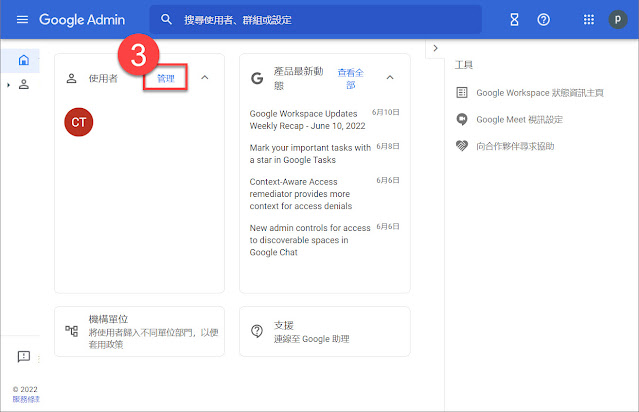The height and width of the screenshot is (412, 639).
Task: Click the send feedback icon in sidebar
Action: pos(24,357)
